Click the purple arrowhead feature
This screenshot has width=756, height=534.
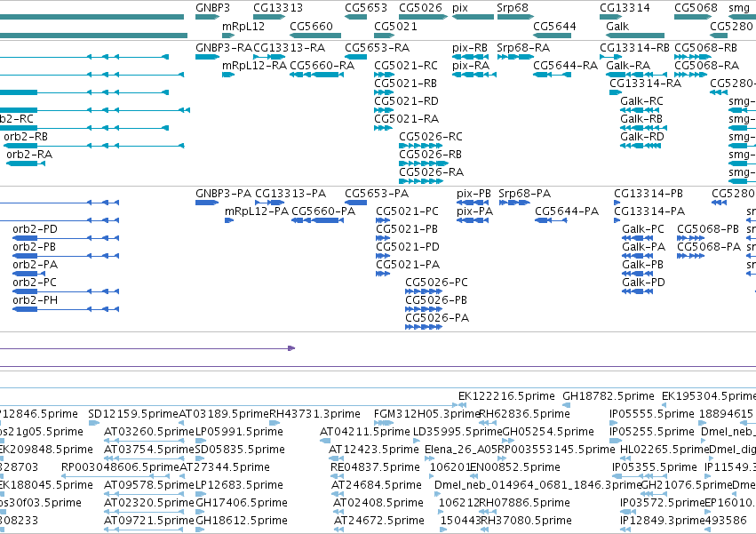291,348
